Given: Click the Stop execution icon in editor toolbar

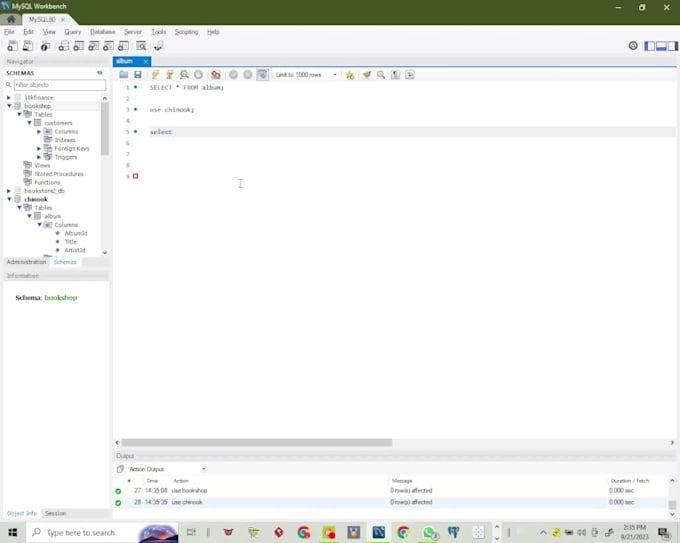Looking at the screenshot, I should coord(199,75).
